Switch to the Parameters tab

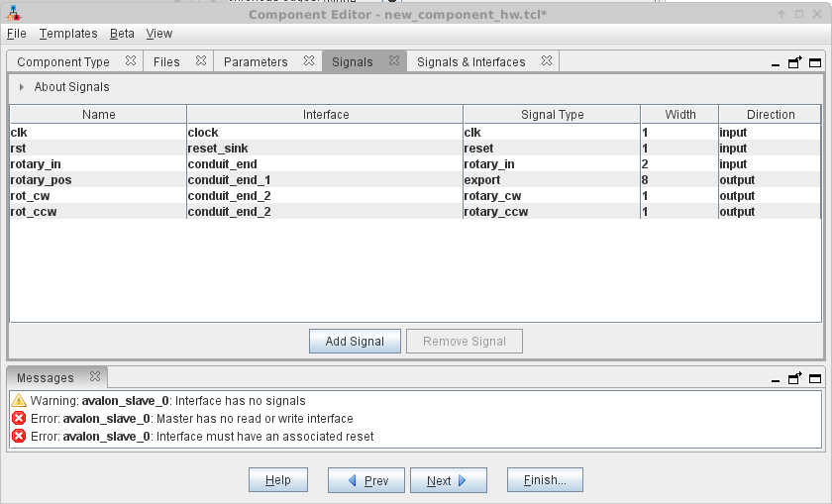(x=256, y=61)
